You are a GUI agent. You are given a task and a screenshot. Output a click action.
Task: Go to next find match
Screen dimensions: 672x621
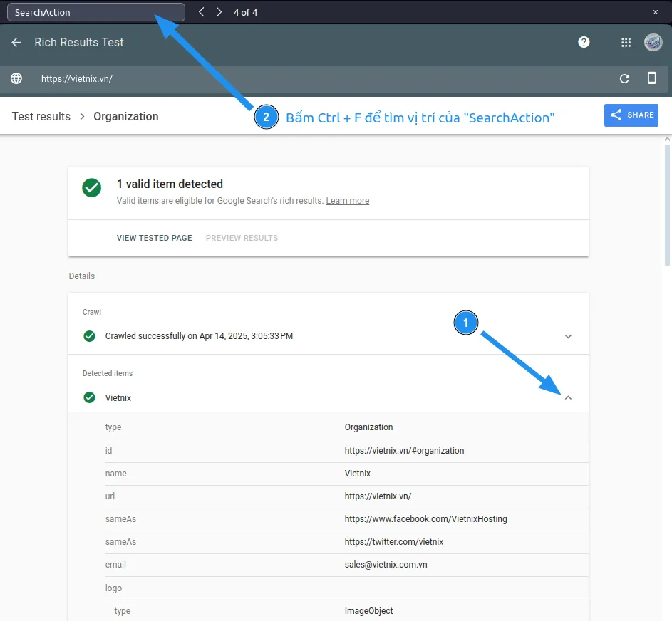[219, 12]
